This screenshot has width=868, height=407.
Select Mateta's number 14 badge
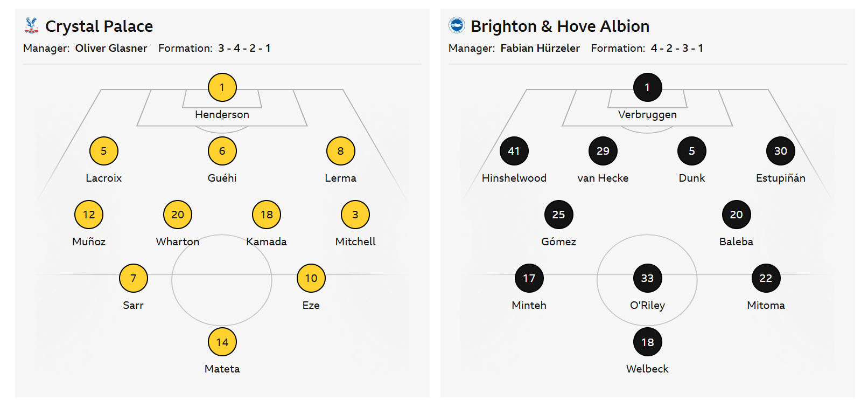(x=222, y=342)
